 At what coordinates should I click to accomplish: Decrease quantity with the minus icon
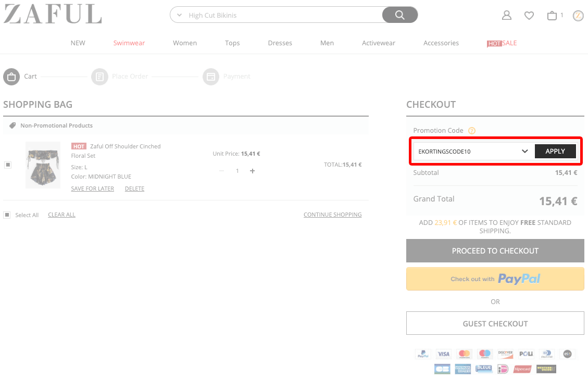[x=222, y=171]
